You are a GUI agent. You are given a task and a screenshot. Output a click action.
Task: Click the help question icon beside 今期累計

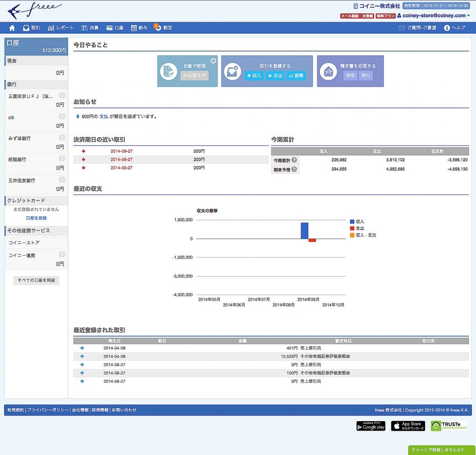click(294, 160)
